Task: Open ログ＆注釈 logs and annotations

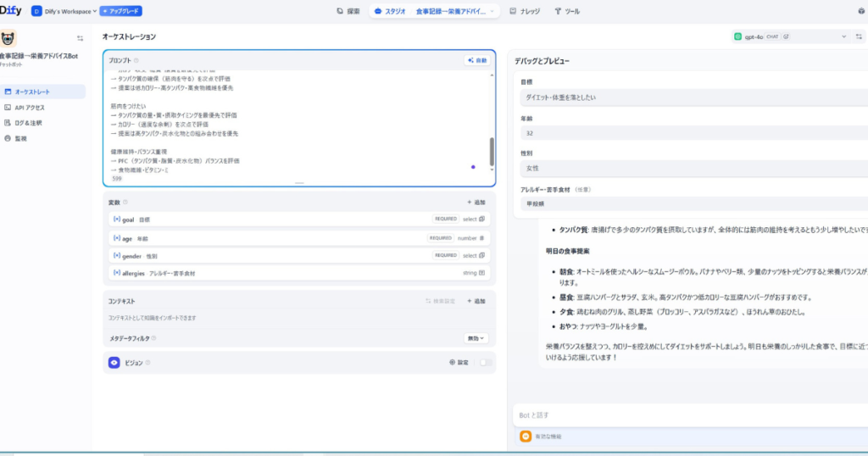Action: click(42, 123)
